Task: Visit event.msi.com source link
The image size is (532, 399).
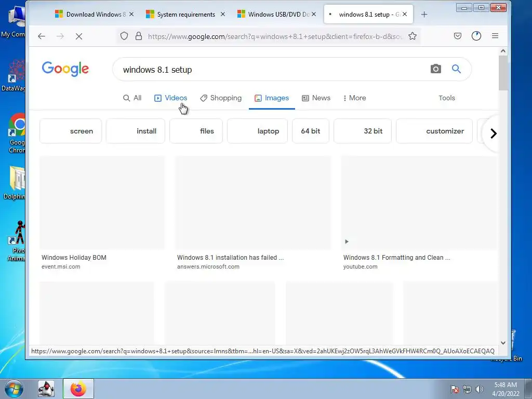Action: coord(61,267)
